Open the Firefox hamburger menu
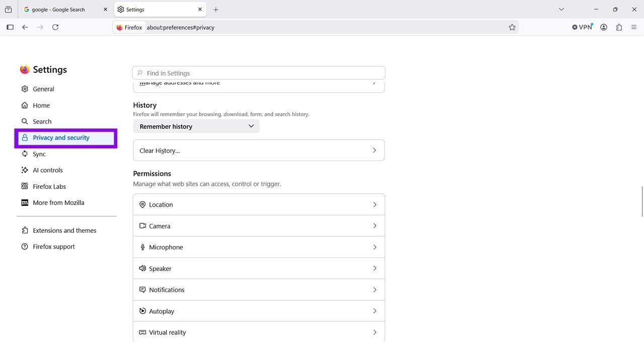The height and width of the screenshot is (342, 644). pos(634,27)
